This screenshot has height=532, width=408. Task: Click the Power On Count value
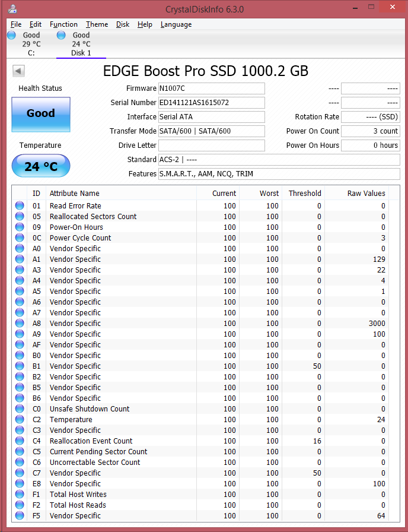371,131
